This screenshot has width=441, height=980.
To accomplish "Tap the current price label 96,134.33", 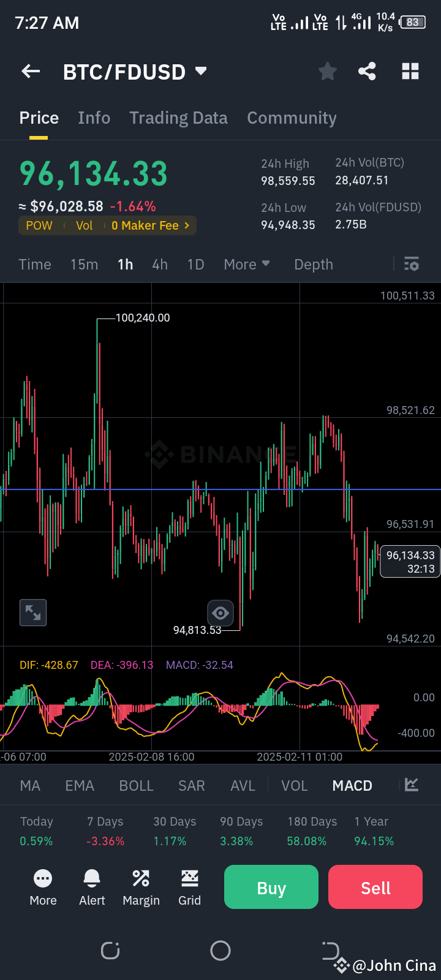I will coord(410,562).
